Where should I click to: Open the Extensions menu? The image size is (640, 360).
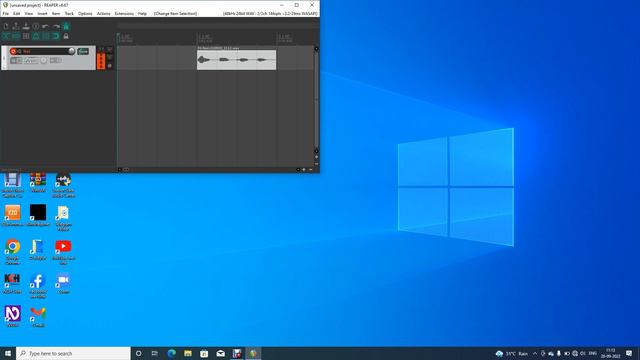click(124, 13)
